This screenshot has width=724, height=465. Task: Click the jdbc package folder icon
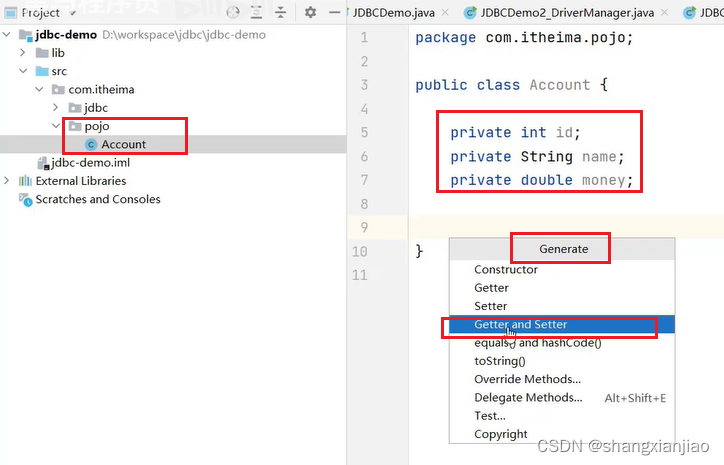pyautogui.click(x=75, y=108)
